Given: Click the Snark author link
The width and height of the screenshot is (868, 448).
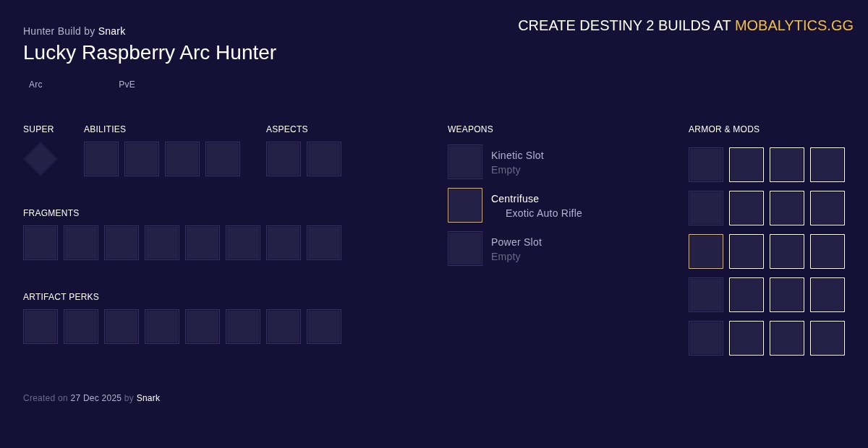Looking at the screenshot, I should pos(112,31).
